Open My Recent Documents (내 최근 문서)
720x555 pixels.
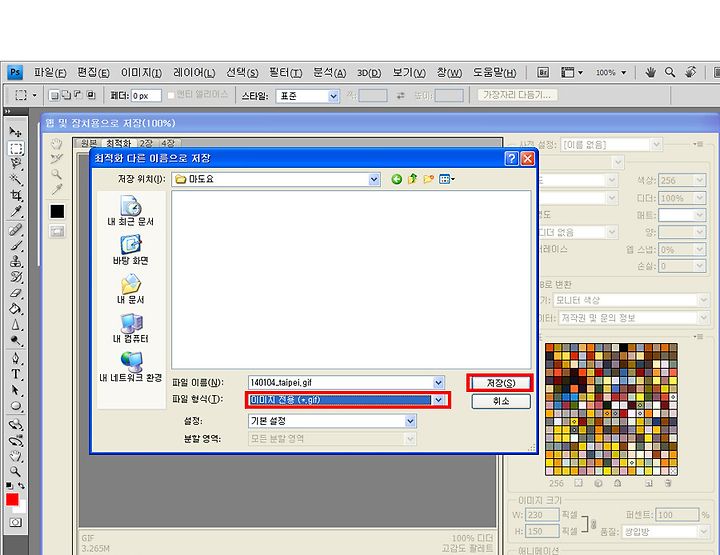[130, 211]
